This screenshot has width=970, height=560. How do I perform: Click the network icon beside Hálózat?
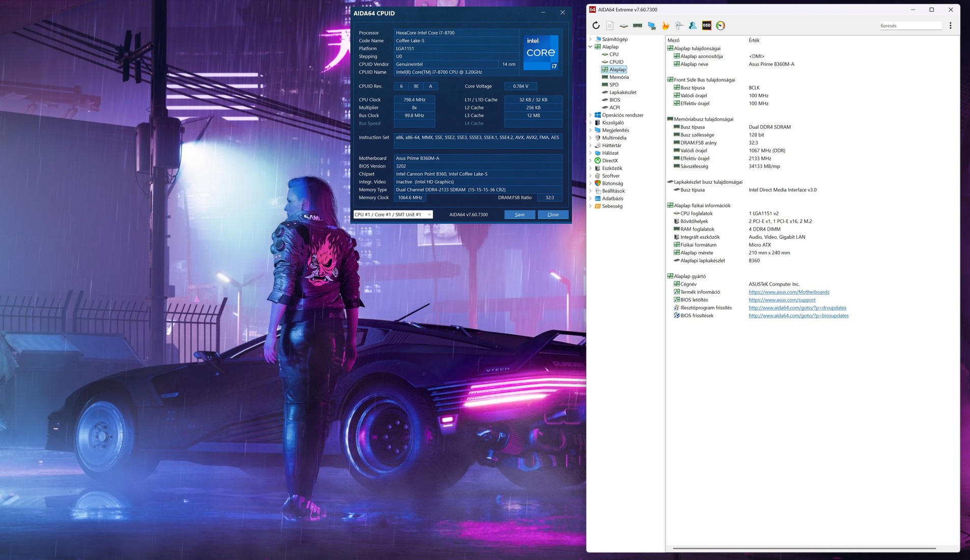click(x=598, y=153)
